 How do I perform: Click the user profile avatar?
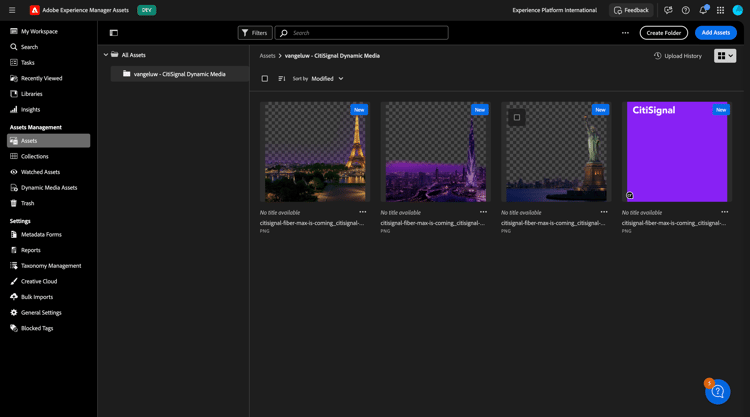click(738, 10)
